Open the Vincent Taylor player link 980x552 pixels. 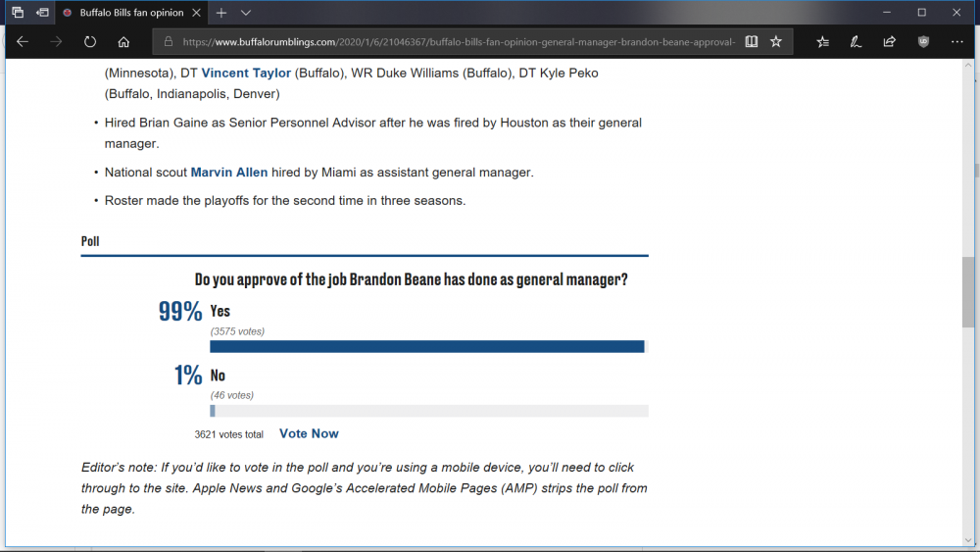click(x=246, y=74)
